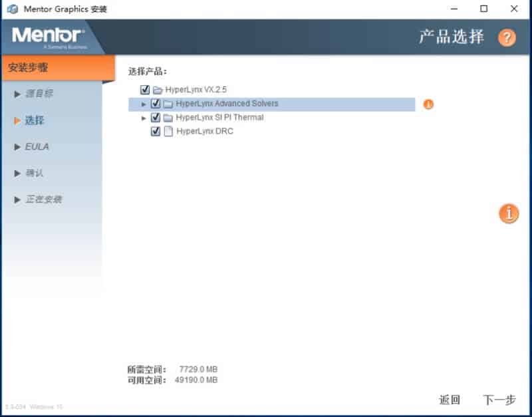Screen dimensions: 532x417
Task: Click the arrow beside the 正在安装 step
Action: tap(17, 200)
